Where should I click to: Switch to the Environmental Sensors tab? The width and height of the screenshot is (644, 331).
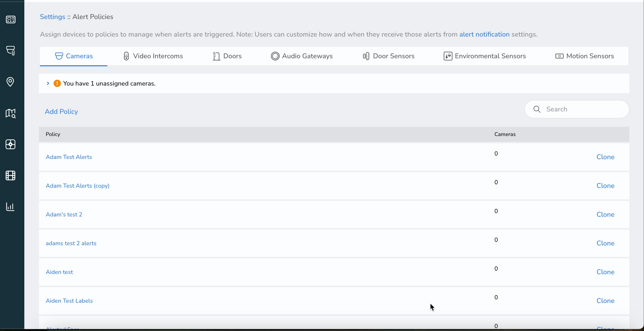pyautogui.click(x=485, y=56)
